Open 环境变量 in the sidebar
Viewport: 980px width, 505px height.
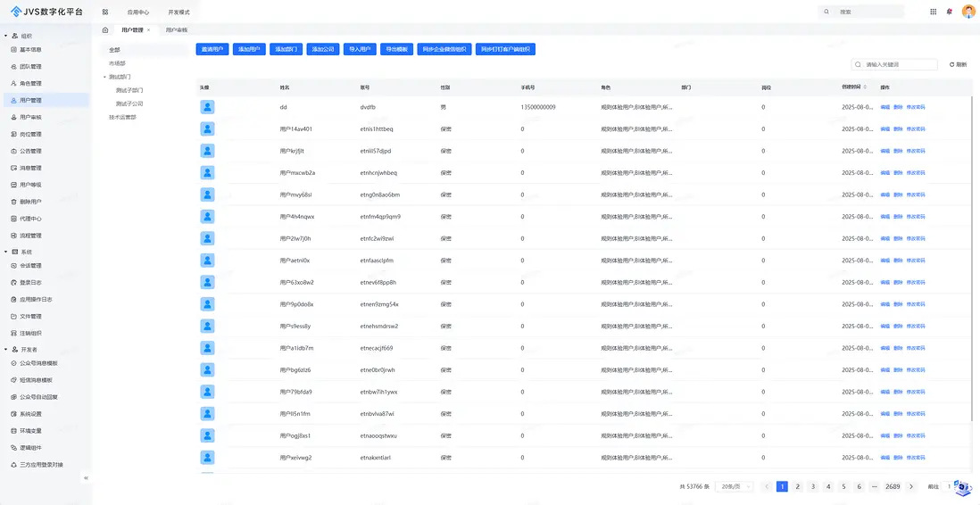30,431
